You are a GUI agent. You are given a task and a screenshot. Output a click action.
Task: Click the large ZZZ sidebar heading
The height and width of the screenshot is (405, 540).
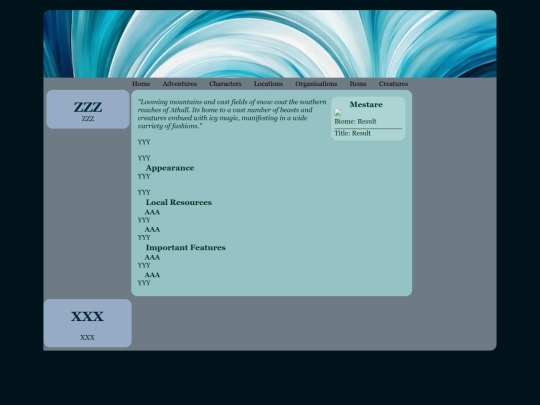pos(88,107)
